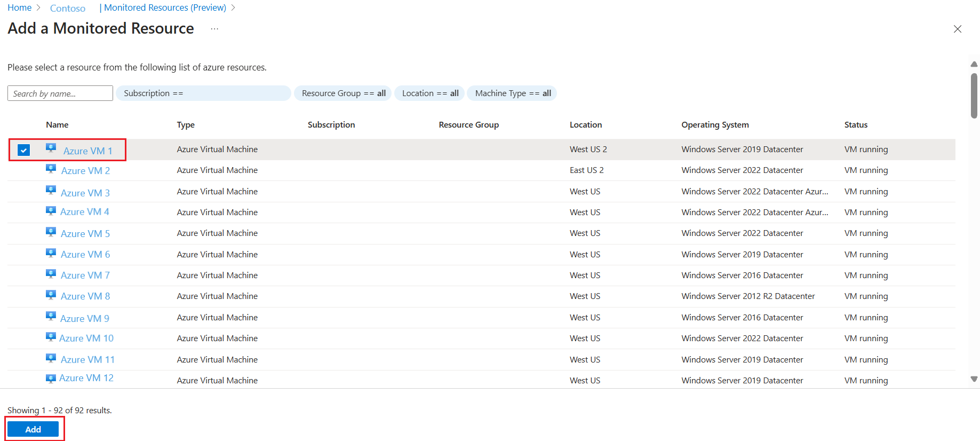The image size is (980, 441).
Task: Go to Contoso breadcrumb
Action: (x=68, y=8)
